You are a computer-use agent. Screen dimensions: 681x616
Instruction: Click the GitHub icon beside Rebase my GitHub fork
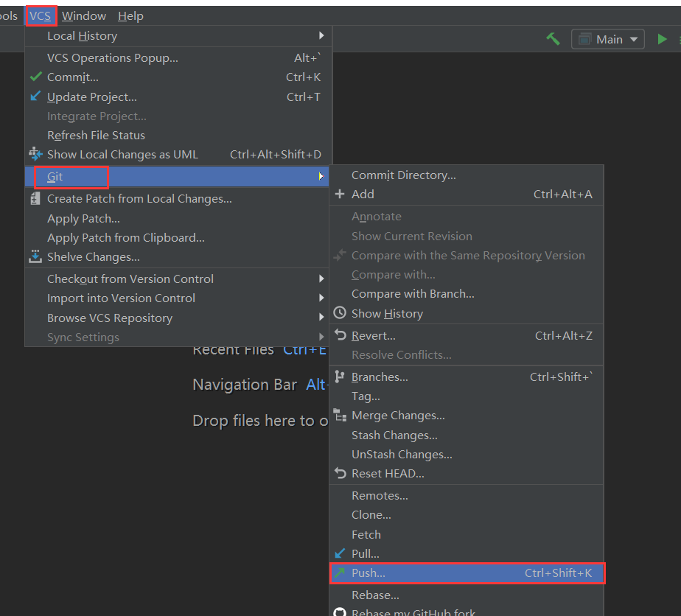point(340,612)
